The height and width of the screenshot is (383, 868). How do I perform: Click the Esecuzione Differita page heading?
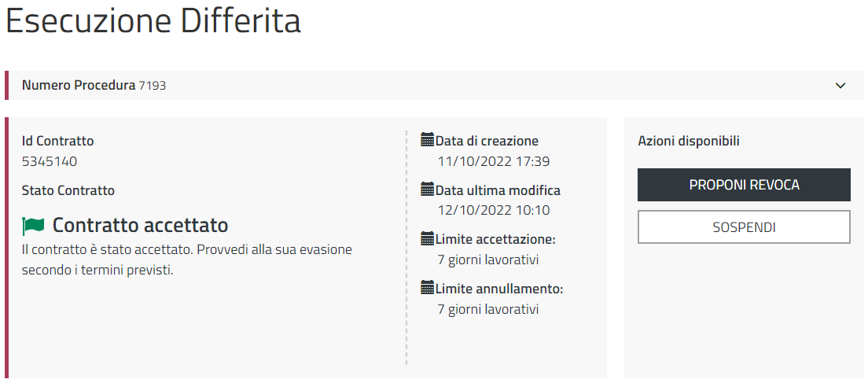(x=153, y=22)
